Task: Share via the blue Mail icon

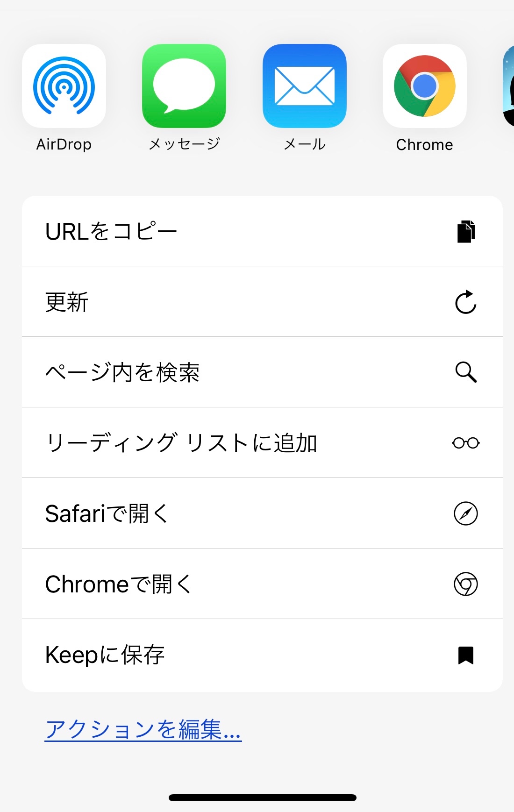Action: point(305,86)
